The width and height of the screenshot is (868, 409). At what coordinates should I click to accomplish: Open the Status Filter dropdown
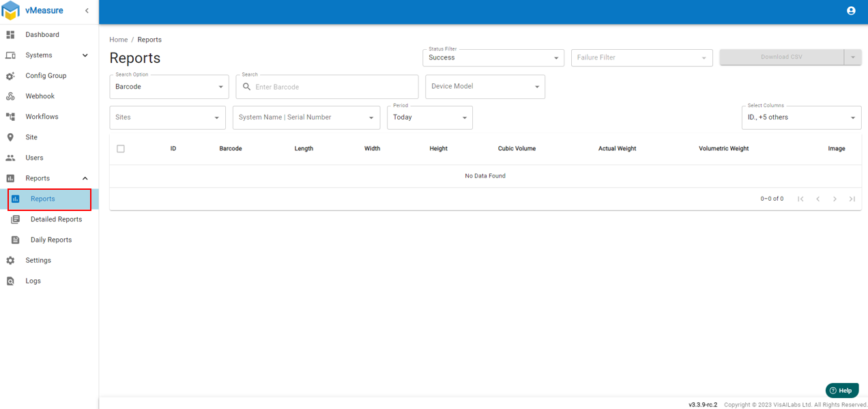coord(493,58)
